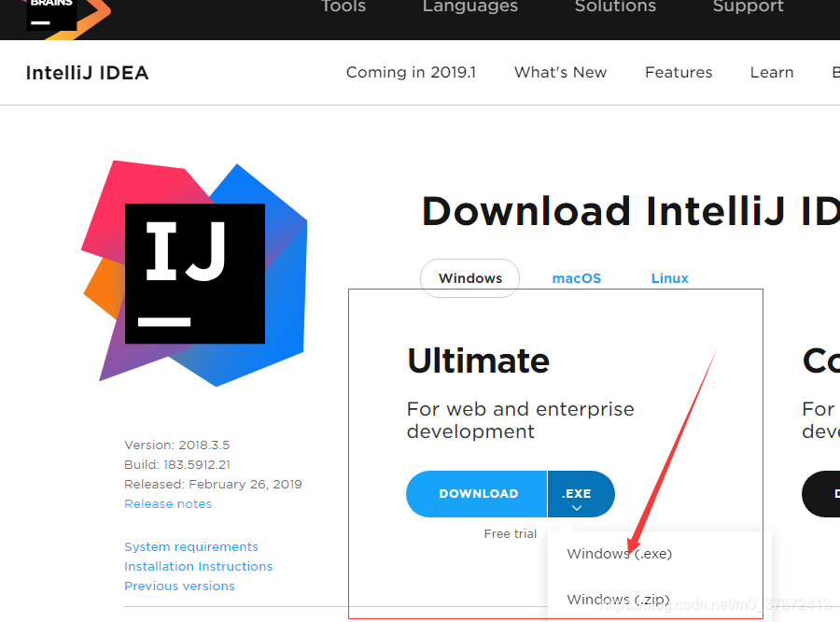Open the Features page
Viewport: 840px width, 622px height.
click(679, 73)
